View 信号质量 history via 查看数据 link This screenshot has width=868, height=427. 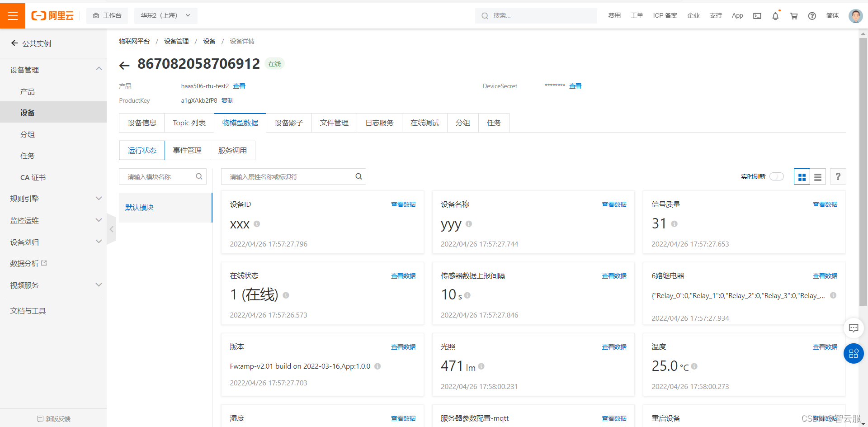825,204
